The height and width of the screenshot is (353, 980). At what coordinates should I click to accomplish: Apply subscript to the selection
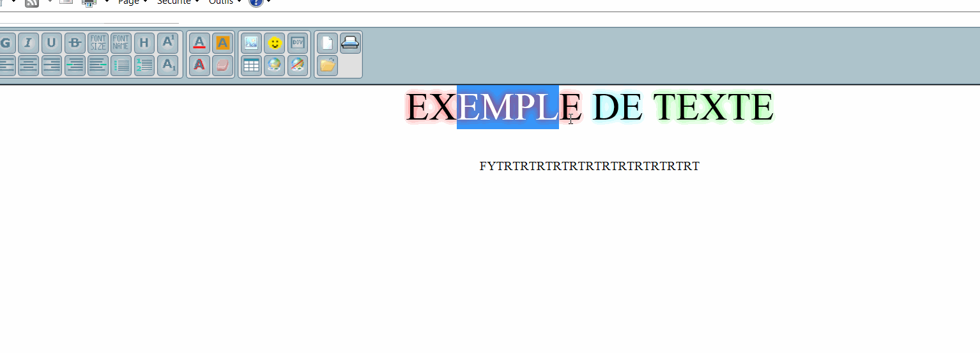click(x=167, y=65)
